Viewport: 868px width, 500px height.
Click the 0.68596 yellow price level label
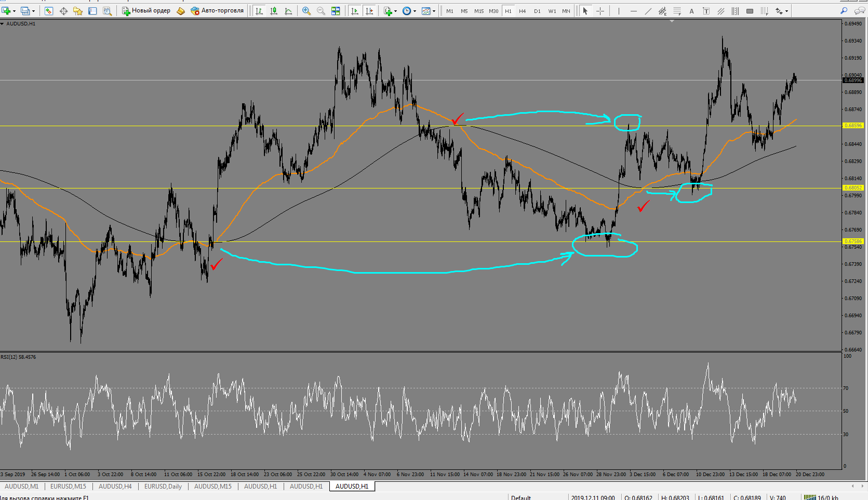click(853, 126)
